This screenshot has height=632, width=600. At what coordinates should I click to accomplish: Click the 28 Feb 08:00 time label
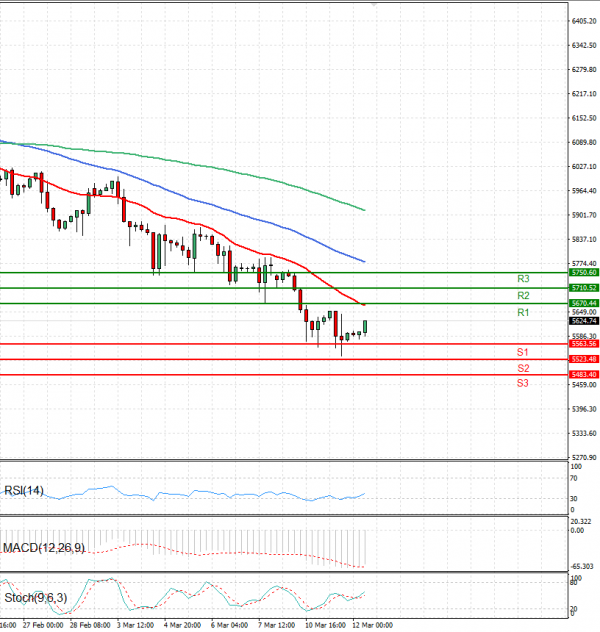click(90, 625)
